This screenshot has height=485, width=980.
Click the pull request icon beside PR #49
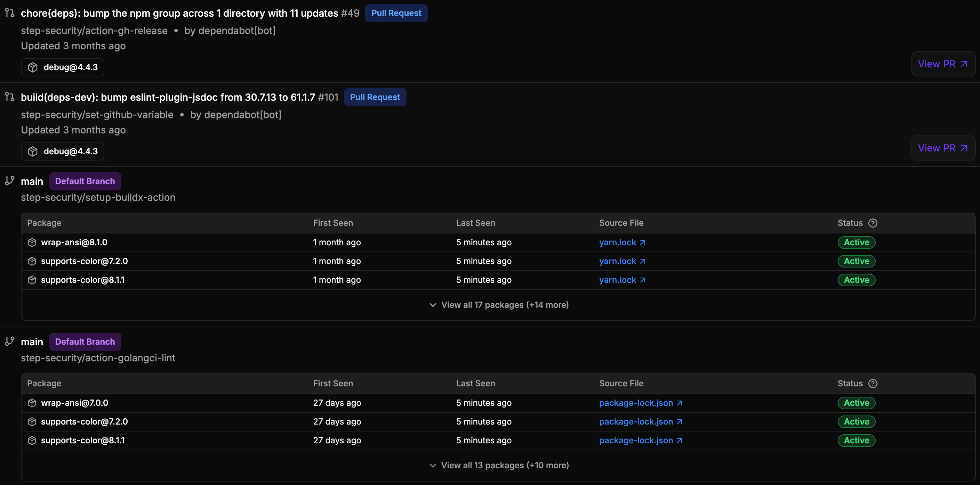[10, 13]
